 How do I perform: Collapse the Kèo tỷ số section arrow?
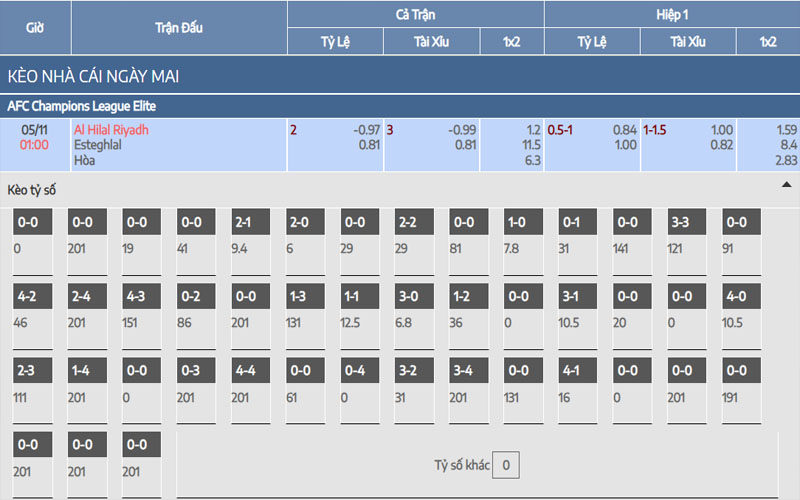click(x=786, y=186)
